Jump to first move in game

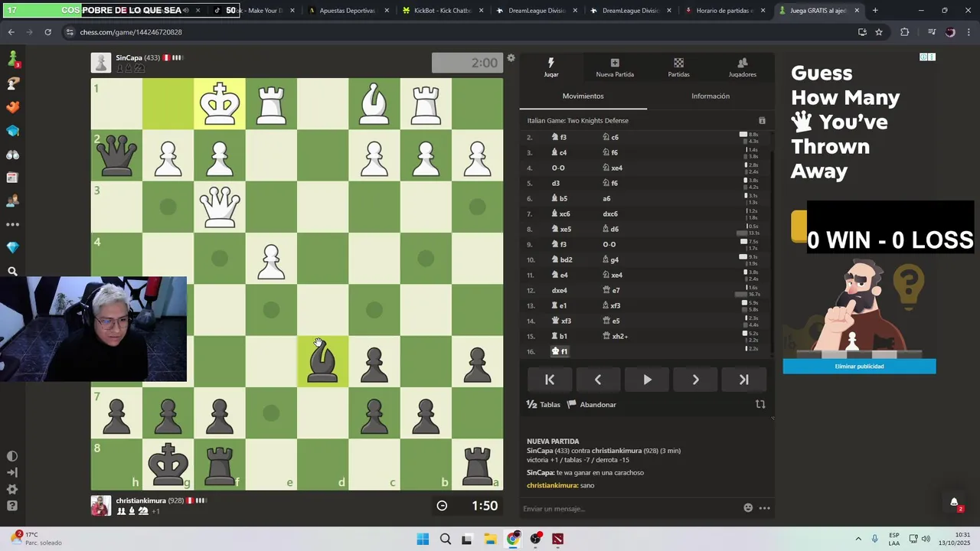550,380
